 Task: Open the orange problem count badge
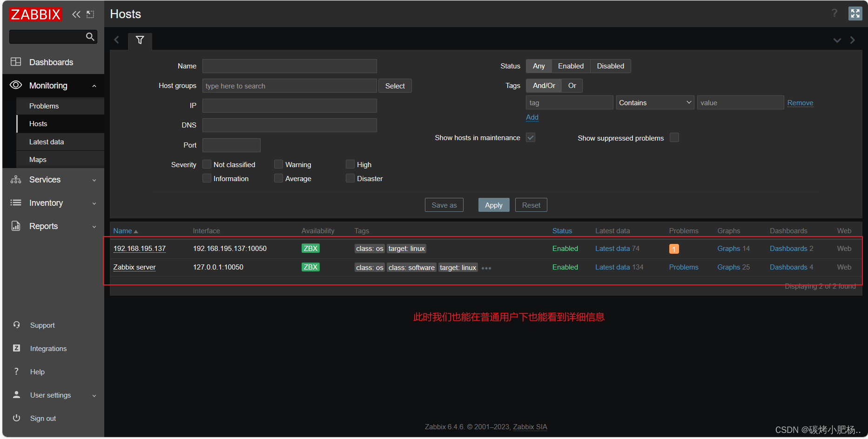[674, 249]
